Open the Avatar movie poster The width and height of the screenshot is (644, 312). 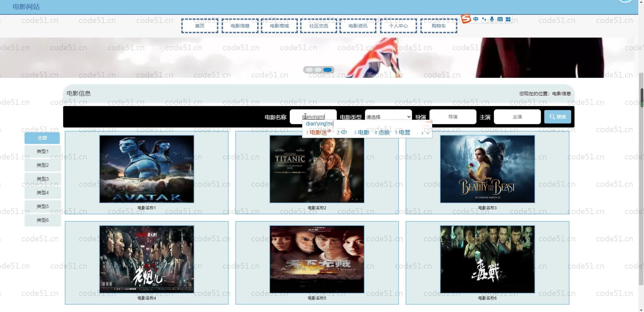tap(147, 169)
